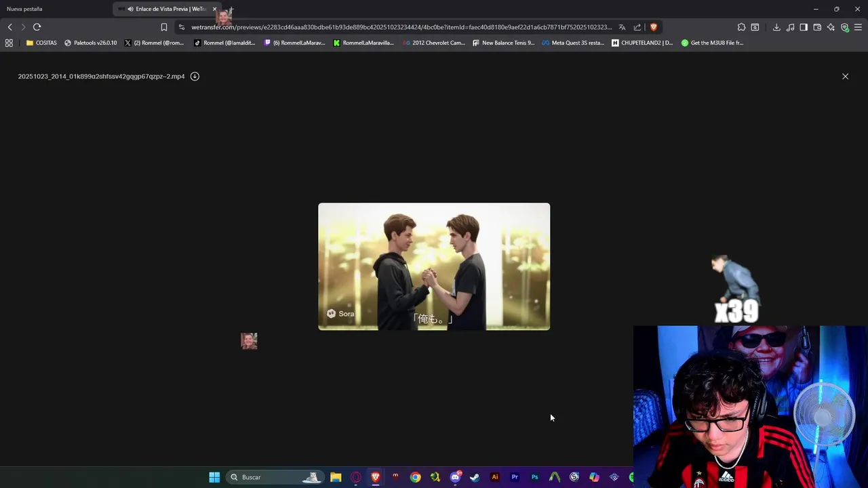
Task: Open the Brave VPN shield icon
Action: pyautogui.click(x=844, y=27)
